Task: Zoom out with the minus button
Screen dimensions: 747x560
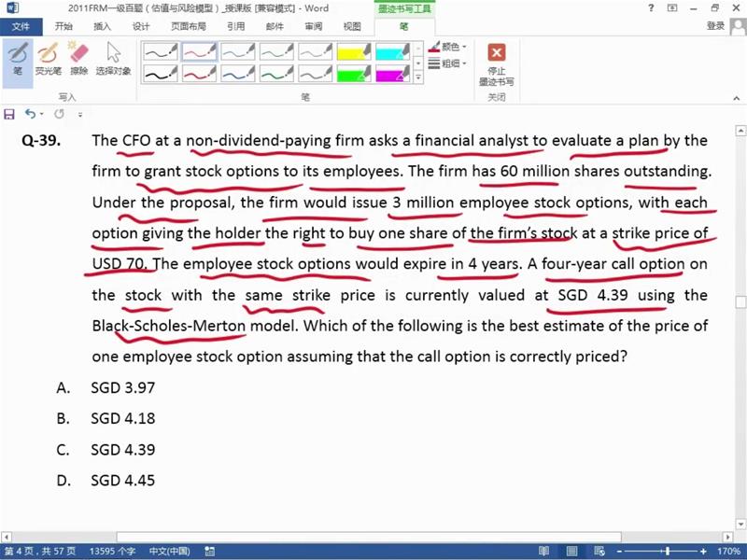Action: (620, 552)
